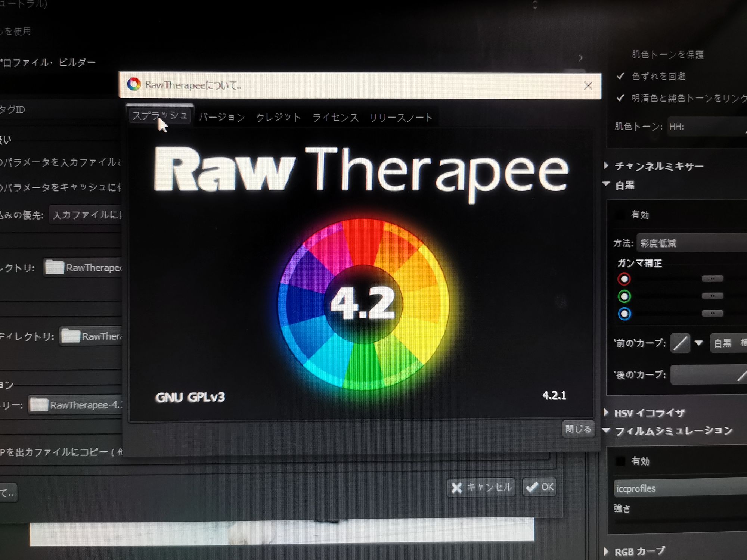This screenshot has width=747, height=560.
Task: Click the folder icon beside ディレクトリ RawThera field
Action: (70, 336)
